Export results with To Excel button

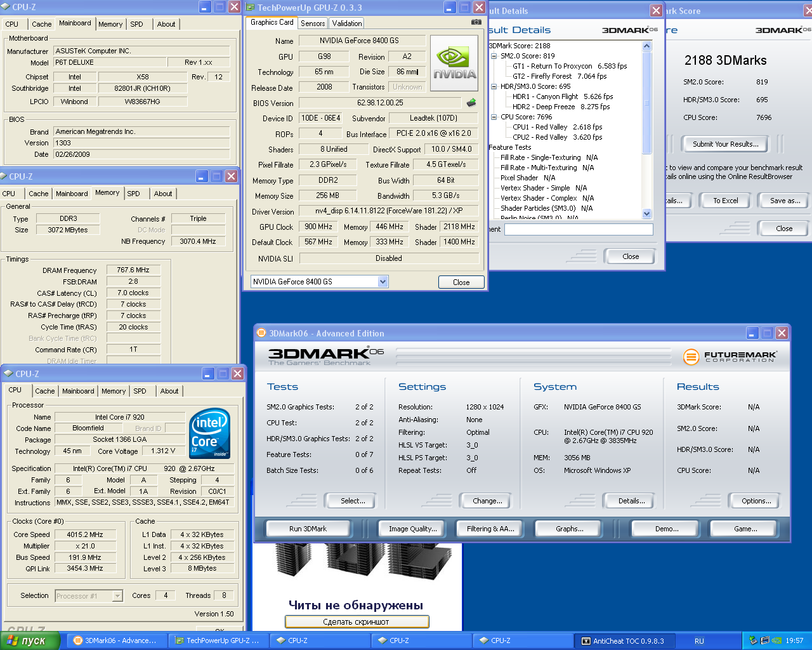[726, 201]
